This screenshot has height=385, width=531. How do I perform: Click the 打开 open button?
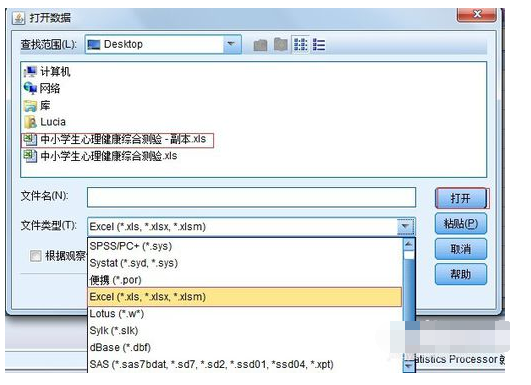461,198
